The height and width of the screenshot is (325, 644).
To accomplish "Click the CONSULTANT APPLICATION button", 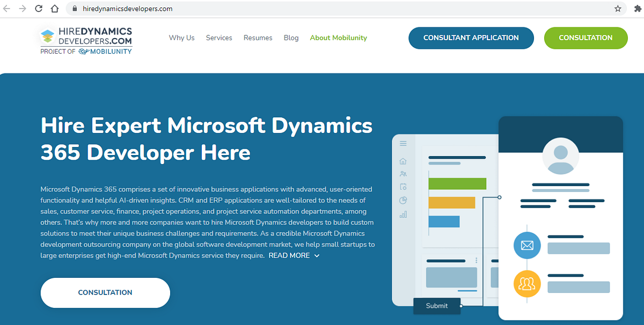I will (471, 38).
